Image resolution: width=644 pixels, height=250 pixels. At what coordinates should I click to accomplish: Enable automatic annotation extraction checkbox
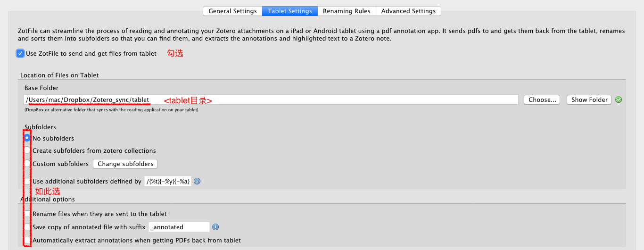27,240
